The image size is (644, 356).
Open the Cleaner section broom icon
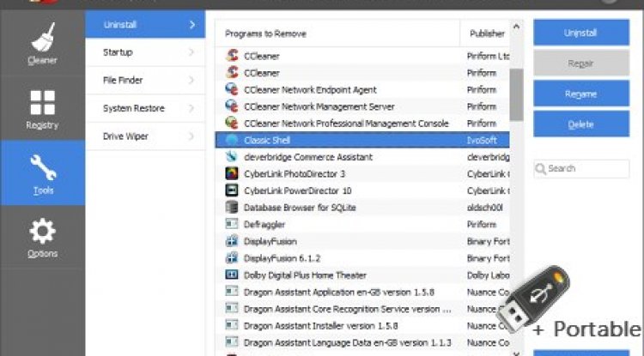[x=42, y=39]
